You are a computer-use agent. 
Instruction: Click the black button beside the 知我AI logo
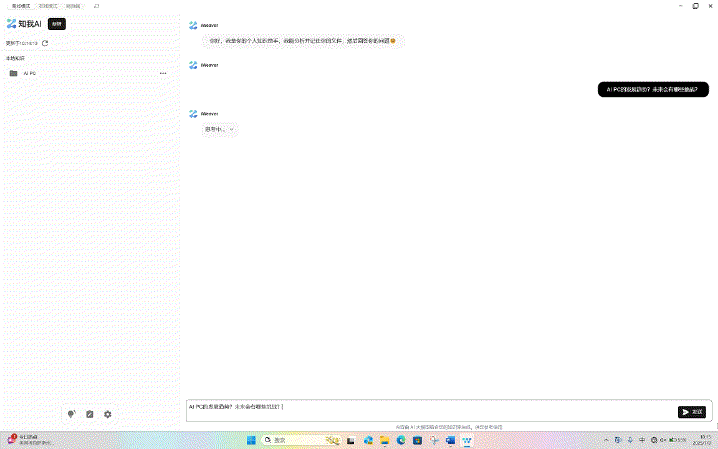(x=57, y=23)
